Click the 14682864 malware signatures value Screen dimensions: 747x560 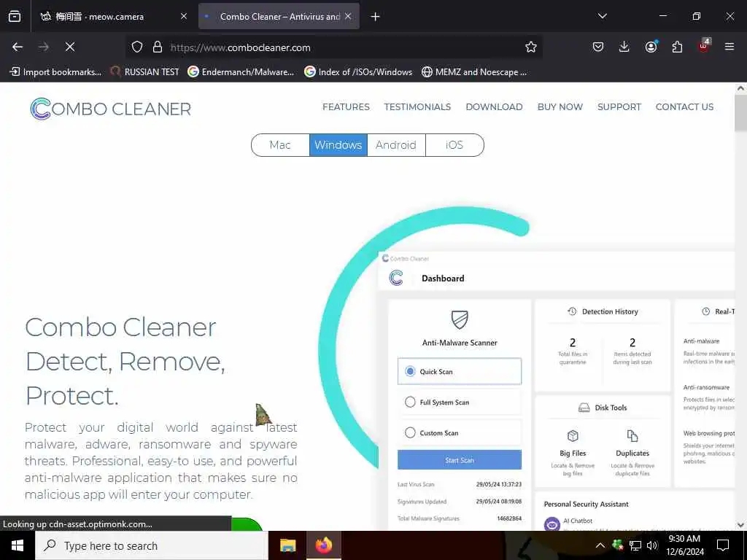pos(509,518)
